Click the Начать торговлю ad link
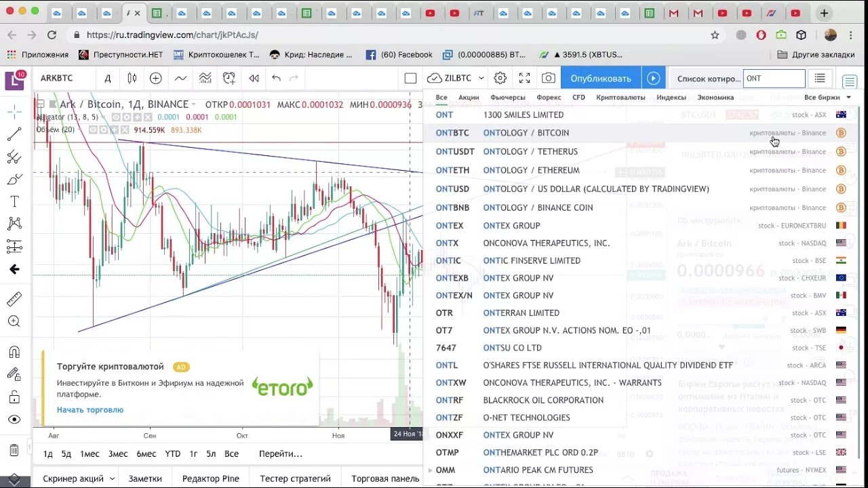Screen dimensions: 868x488 [x=90, y=409]
